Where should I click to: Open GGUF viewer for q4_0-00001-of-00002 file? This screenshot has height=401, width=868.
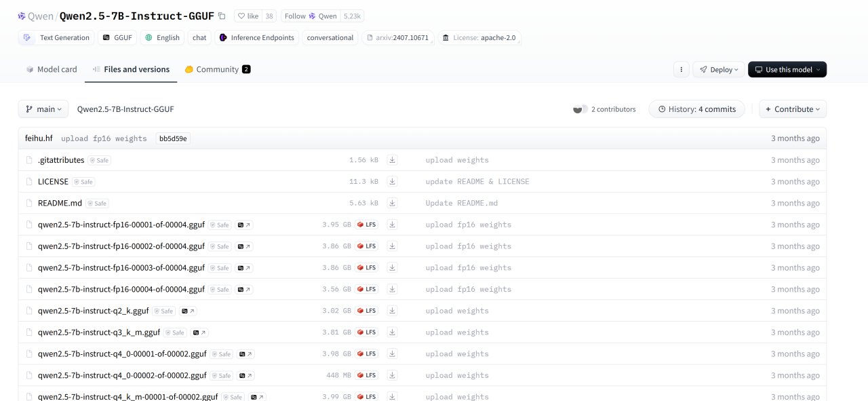(x=245, y=354)
